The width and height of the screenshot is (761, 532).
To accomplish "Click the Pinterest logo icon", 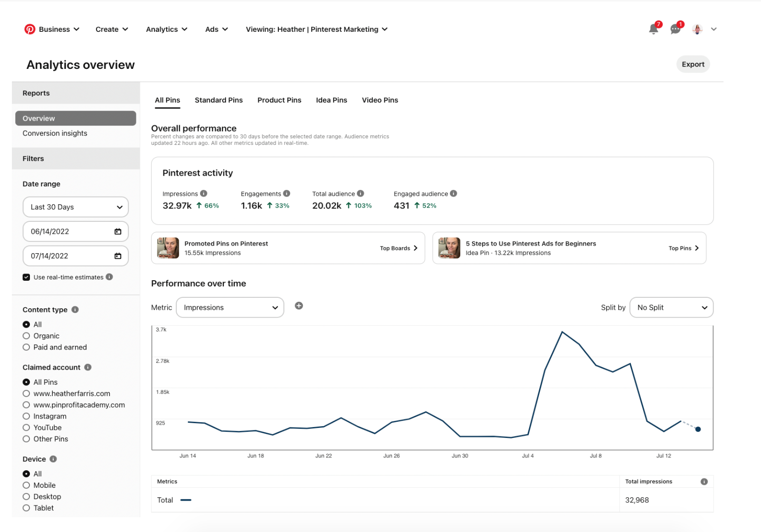I will (x=29, y=29).
